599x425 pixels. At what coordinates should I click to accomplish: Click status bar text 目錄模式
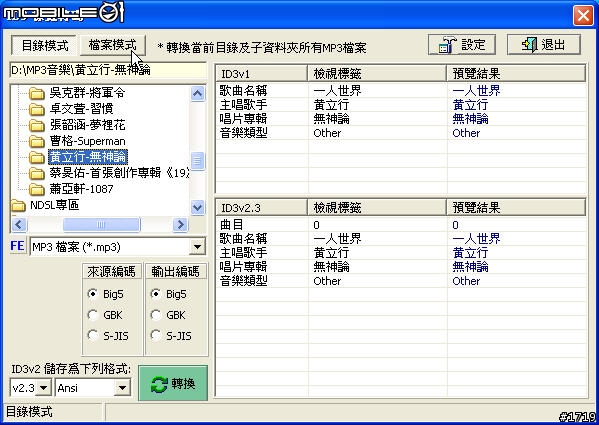pos(29,412)
